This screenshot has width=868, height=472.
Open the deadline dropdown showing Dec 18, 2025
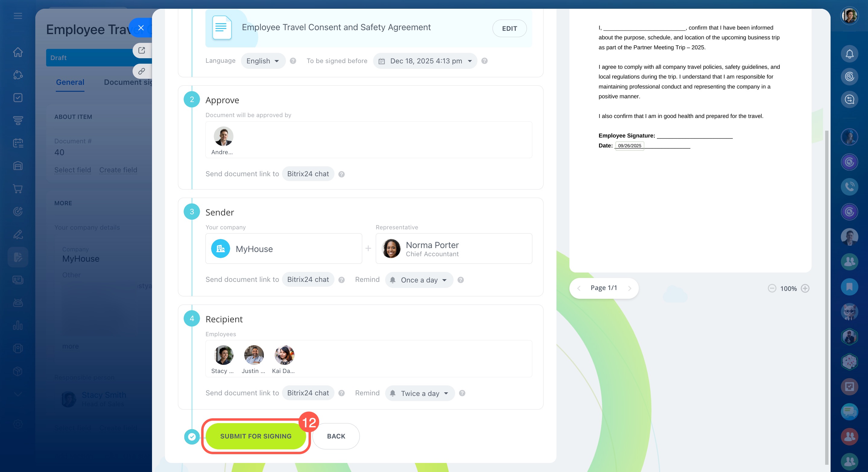[x=425, y=61]
